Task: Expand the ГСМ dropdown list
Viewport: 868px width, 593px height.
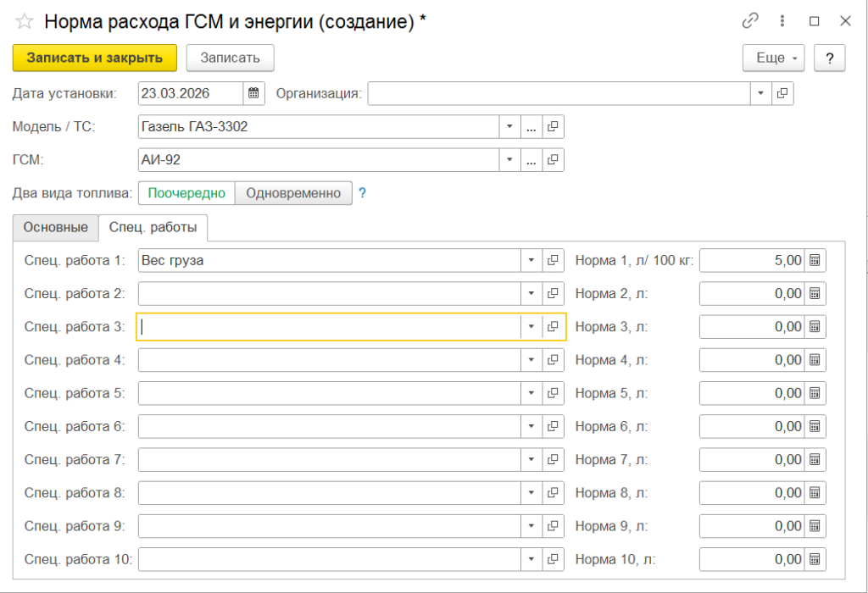Action: pyautogui.click(x=509, y=159)
